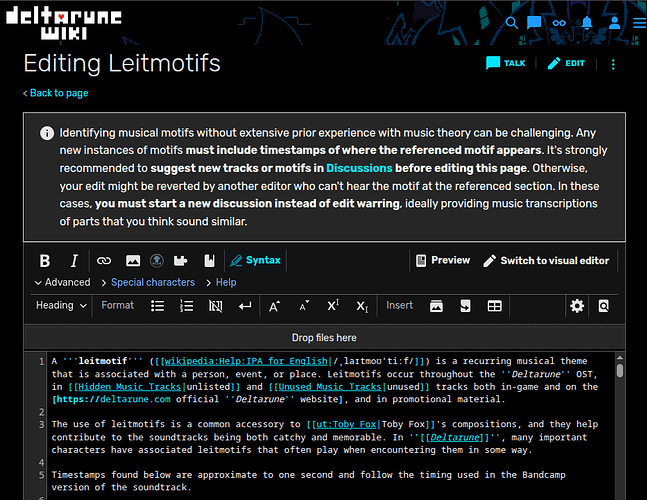Click the editor vertical scrollbar thumb
The image size is (647, 500).
(x=619, y=370)
